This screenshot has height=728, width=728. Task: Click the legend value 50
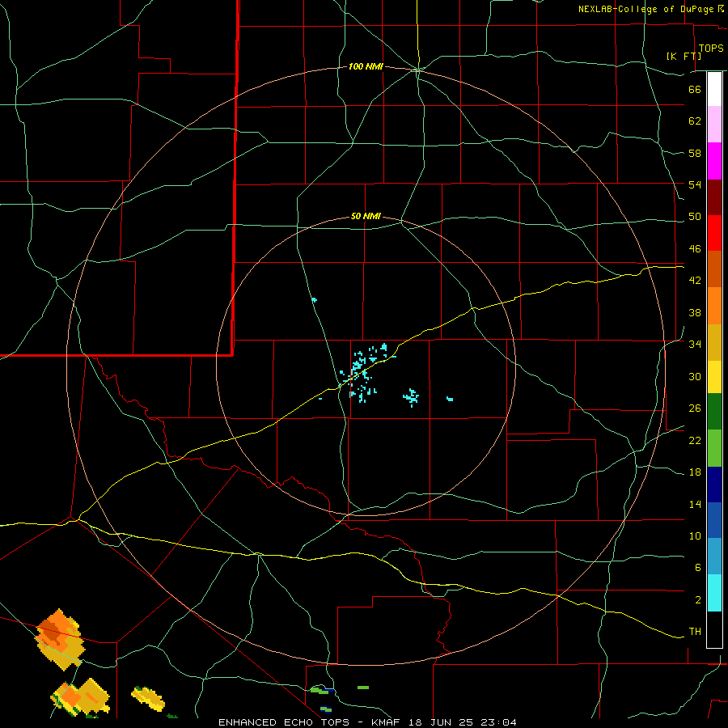pos(695,217)
